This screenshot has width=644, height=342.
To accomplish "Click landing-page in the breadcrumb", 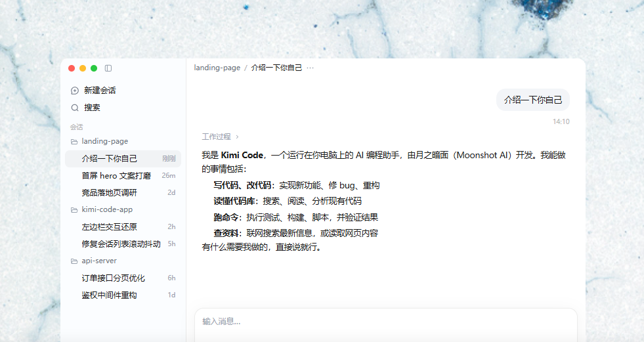I will (x=217, y=68).
